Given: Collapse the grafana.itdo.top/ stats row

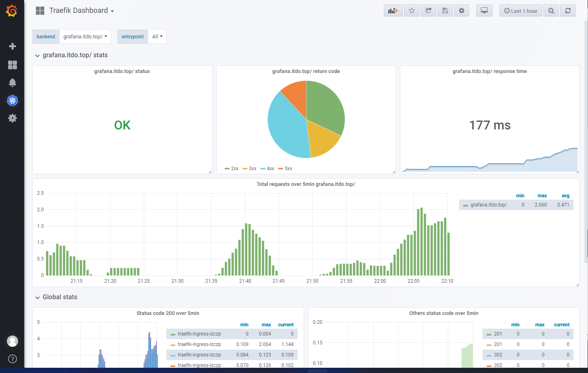Looking at the screenshot, I should point(71,55).
